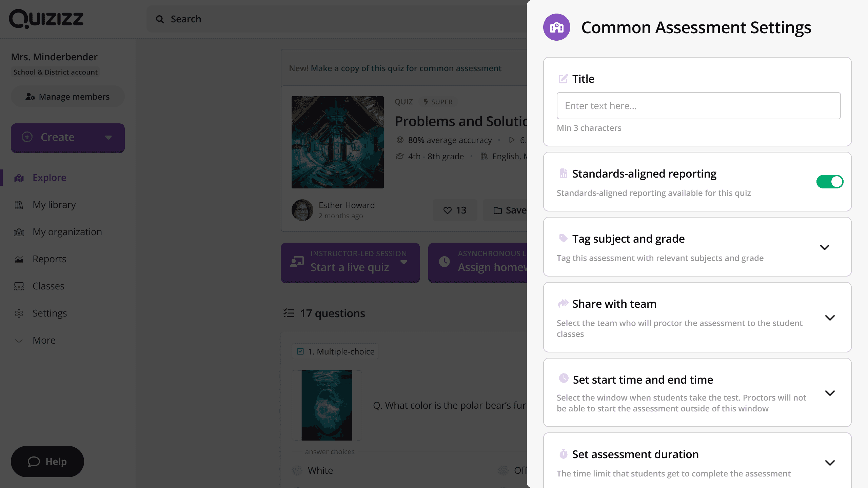Click the Quizizz logo
The image size is (868, 488).
pyautogui.click(x=46, y=19)
